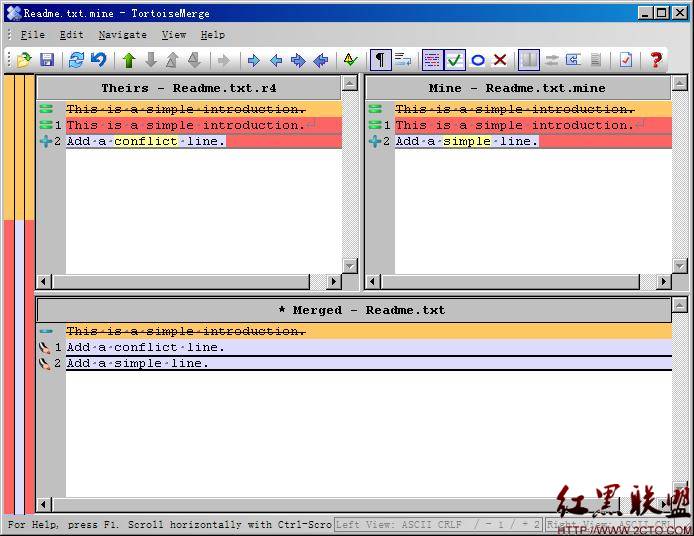Open the Help menu
This screenshot has height=536, width=694.
212,35
